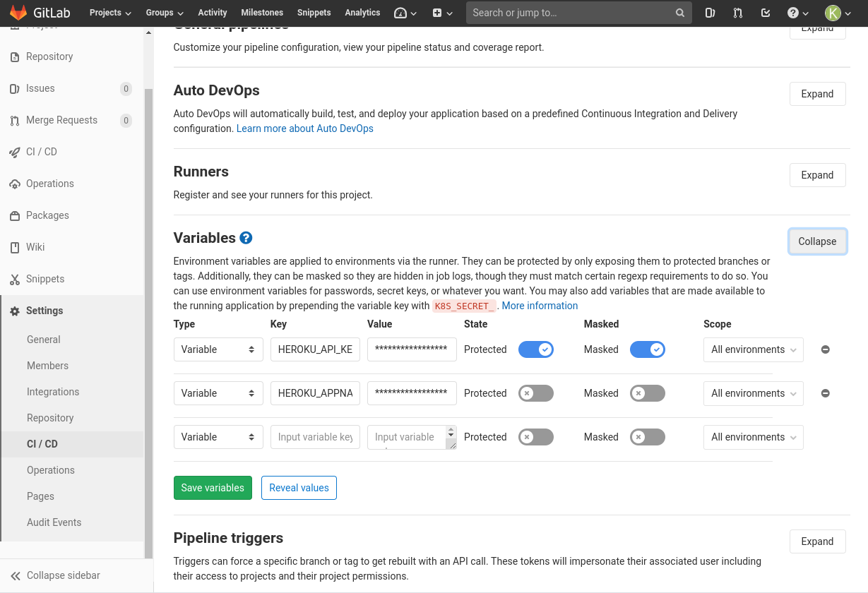Screen dimensions: 868x593
Task: Enable Protected toggle for HEROKU_APPNAME
Action: point(535,393)
